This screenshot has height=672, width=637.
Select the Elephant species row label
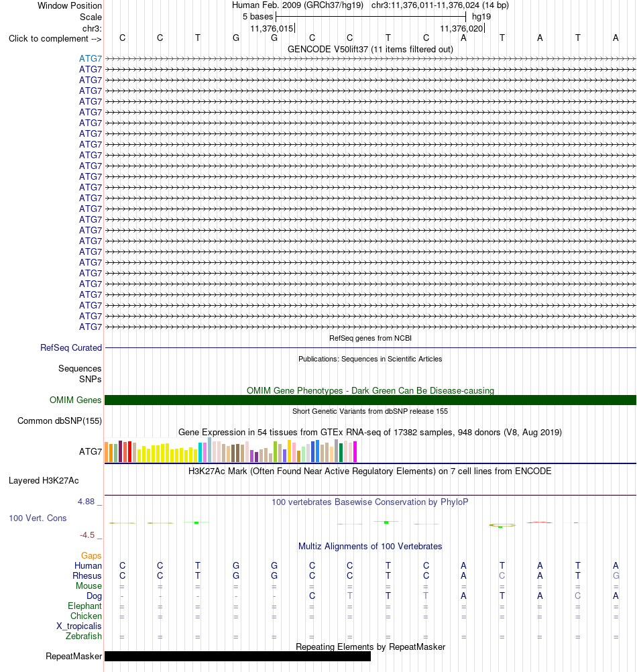[84, 606]
